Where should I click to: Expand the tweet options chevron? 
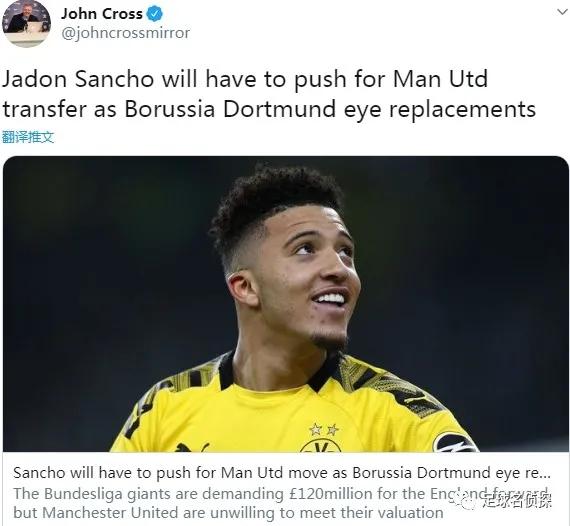[x=562, y=12]
